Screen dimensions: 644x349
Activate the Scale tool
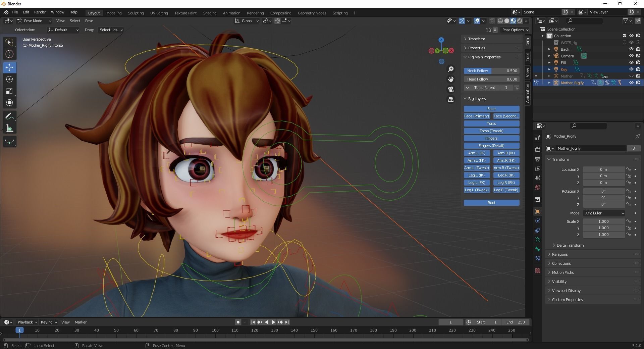pos(9,91)
